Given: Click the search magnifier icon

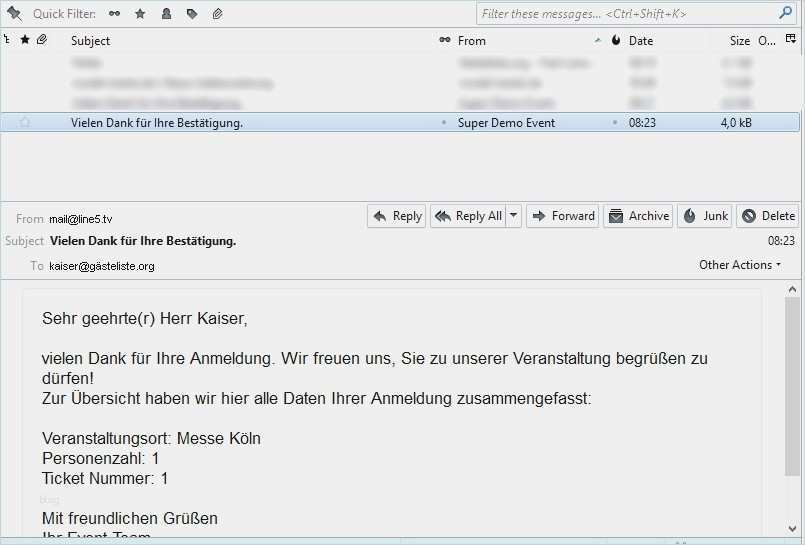Looking at the screenshot, I should [785, 13].
